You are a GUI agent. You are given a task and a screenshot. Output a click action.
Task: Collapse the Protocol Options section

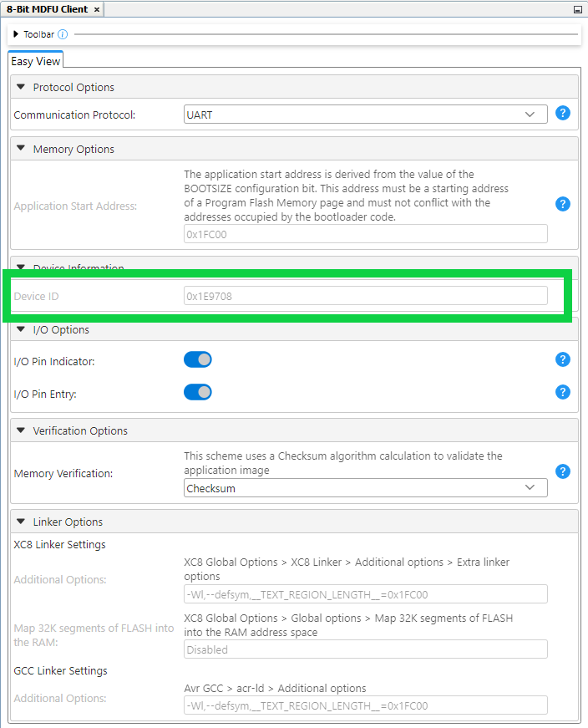[x=21, y=87]
